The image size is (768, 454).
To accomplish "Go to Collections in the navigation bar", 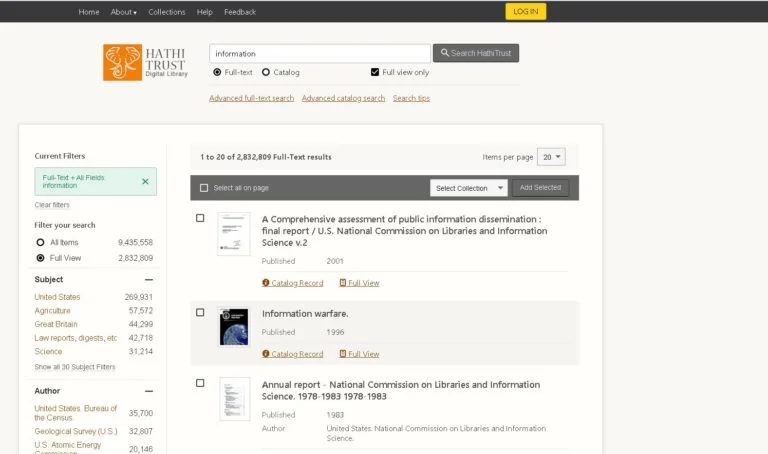I will pos(167,12).
